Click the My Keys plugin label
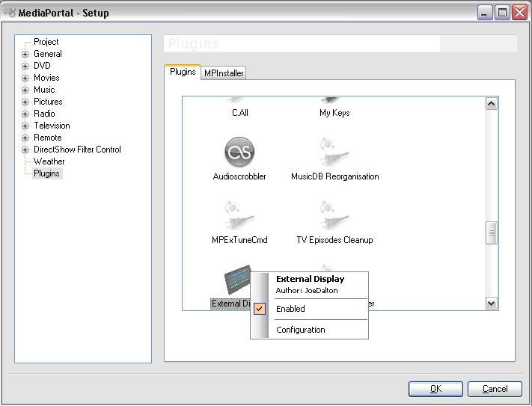Viewport: 532px width, 406px height. (334, 113)
